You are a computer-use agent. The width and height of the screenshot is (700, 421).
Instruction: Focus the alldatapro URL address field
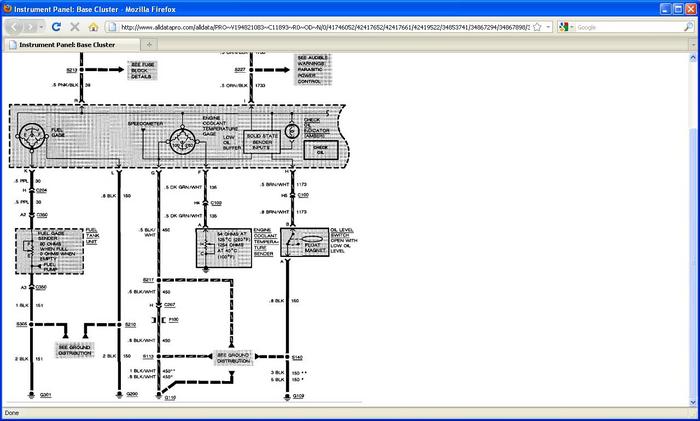click(x=325, y=27)
